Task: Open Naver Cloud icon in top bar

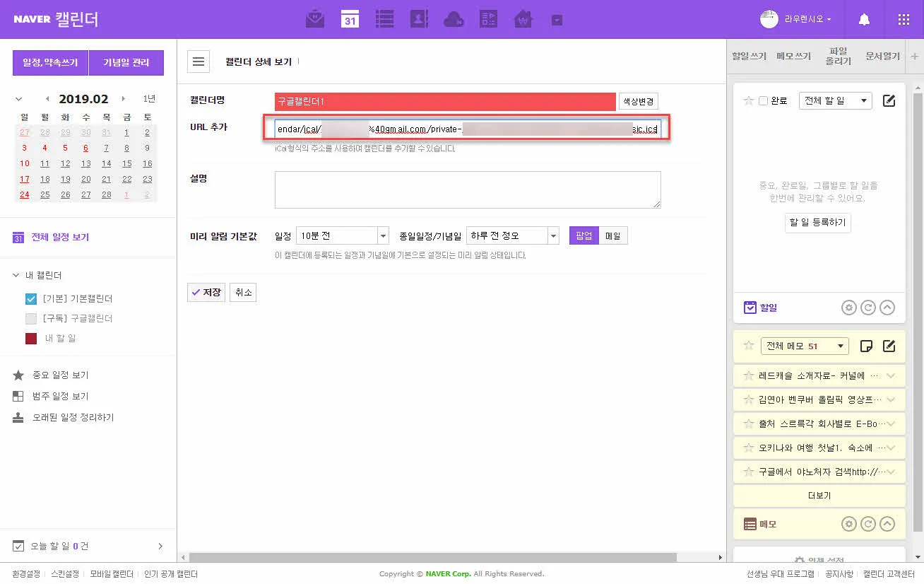Action: tap(454, 20)
